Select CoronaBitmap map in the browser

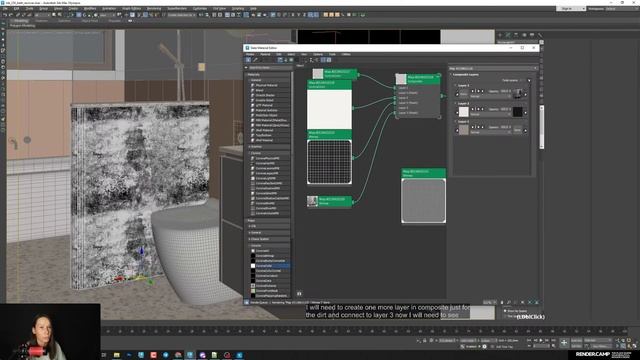[270, 256]
